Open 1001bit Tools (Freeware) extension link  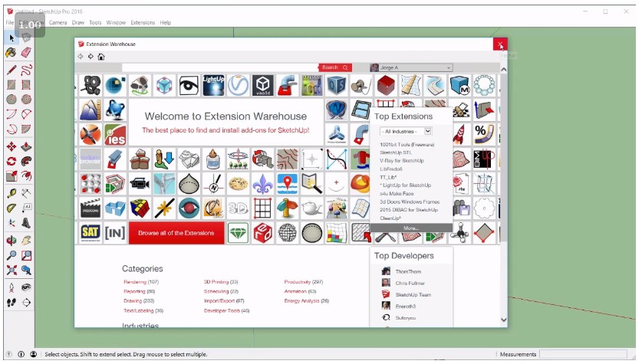pyautogui.click(x=407, y=144)
